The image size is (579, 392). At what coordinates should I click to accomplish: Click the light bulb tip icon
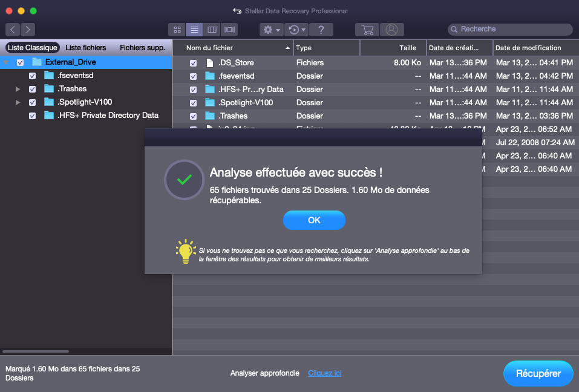[x=185, y=252]
